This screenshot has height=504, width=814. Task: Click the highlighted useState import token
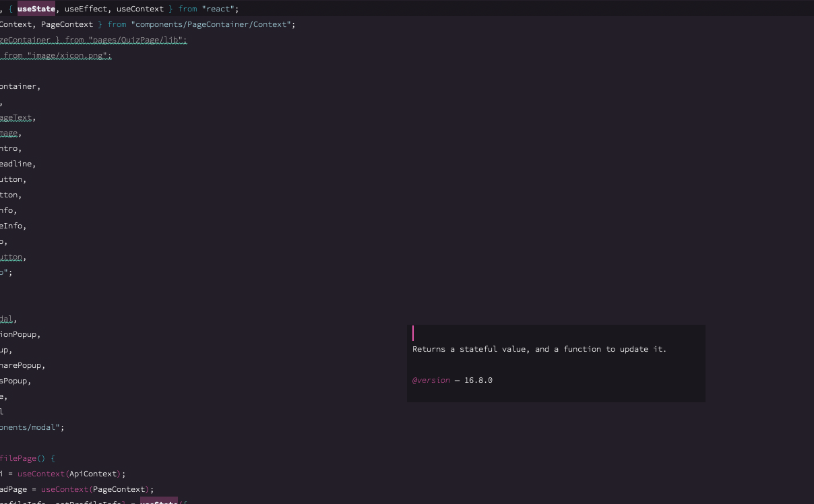coord(37,8)
